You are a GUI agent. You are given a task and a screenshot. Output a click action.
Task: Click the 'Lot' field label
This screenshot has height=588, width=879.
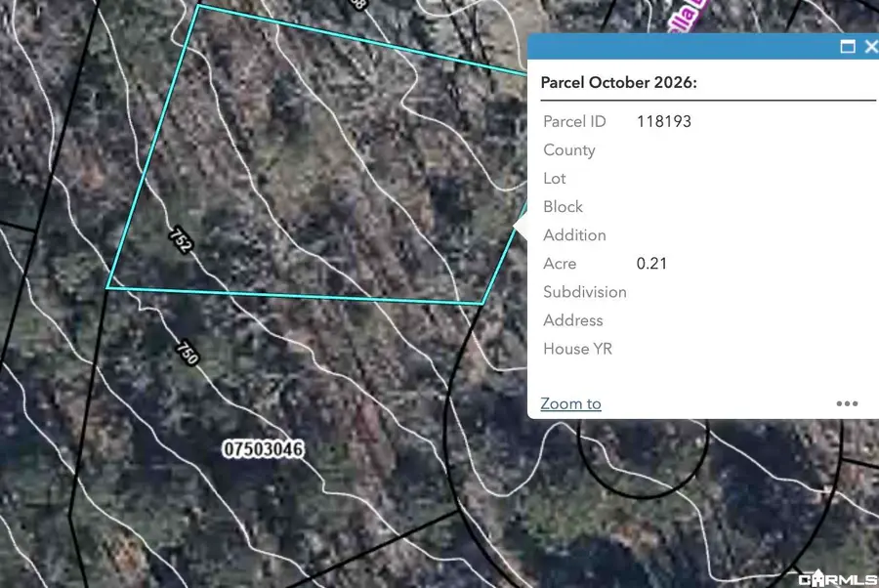click(x=555, y=178)
